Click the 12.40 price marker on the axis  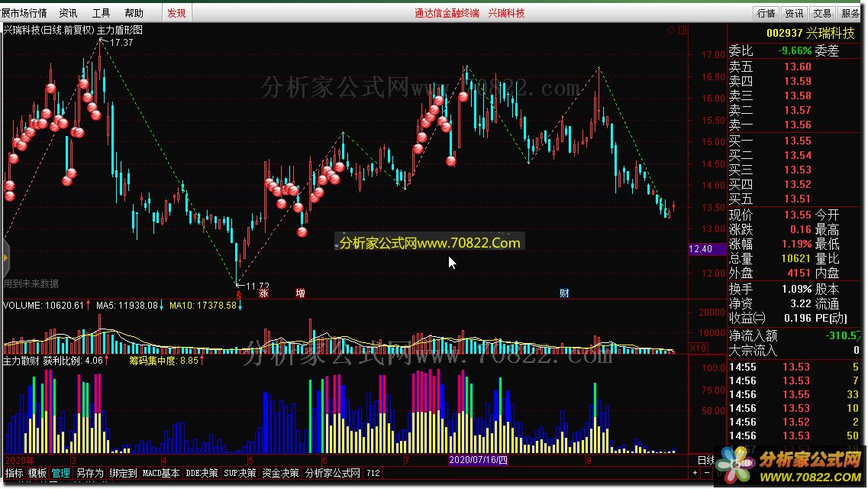[x=707, y=248]
